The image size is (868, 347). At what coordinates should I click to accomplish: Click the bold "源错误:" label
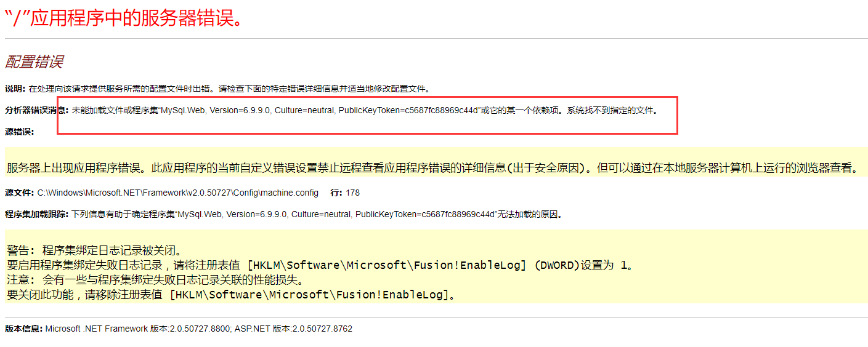point(19,131)
